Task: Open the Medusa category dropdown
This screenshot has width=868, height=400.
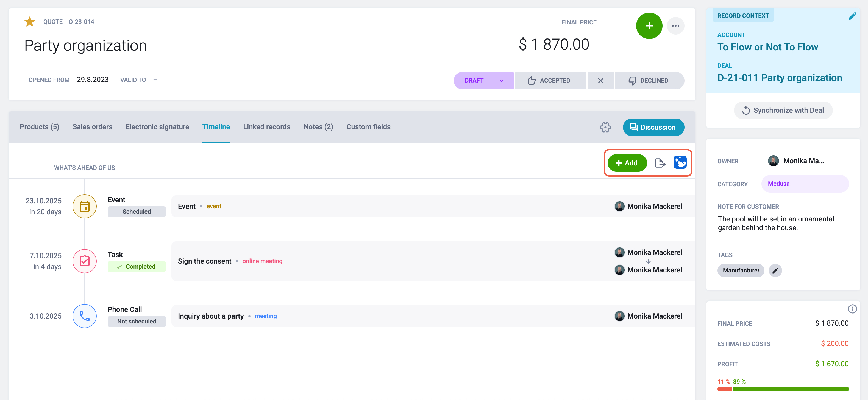Action: [x=805, y=184]
